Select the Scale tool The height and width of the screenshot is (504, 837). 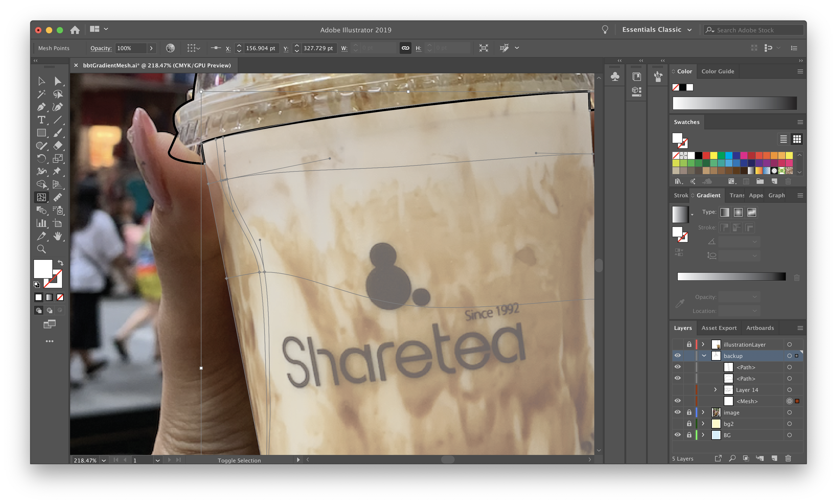pos(58,158)
